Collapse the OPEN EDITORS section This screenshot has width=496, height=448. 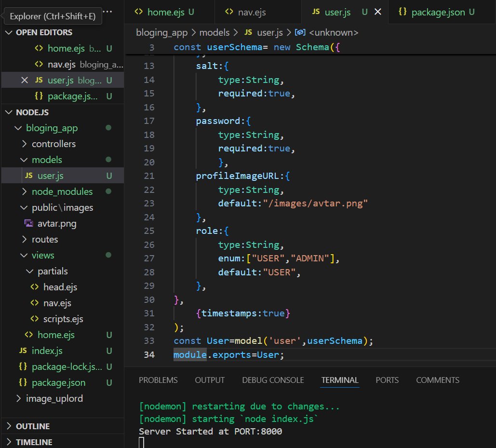coord(9,32)
